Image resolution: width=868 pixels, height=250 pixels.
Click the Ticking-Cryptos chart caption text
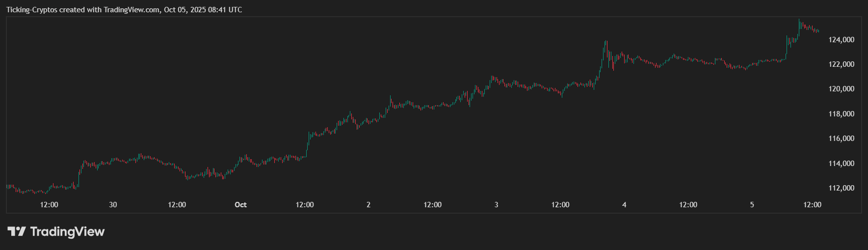pos(124,10)
